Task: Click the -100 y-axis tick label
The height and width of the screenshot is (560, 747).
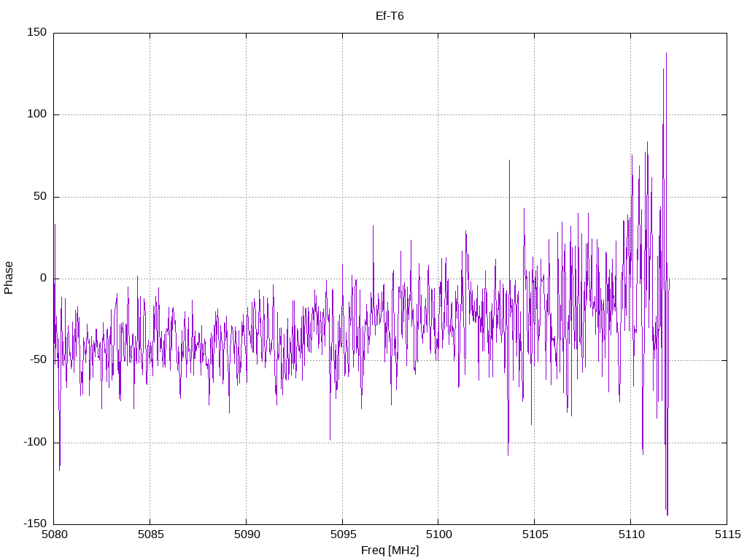Action: click(35, 443)
